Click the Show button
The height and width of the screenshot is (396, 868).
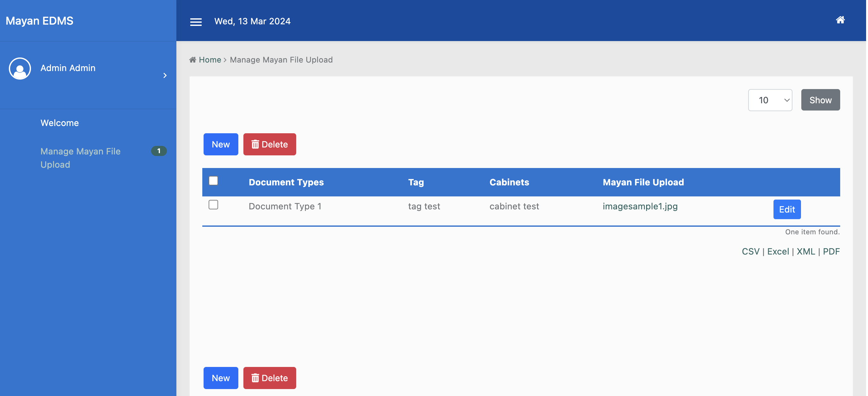(x=821, y=100)
